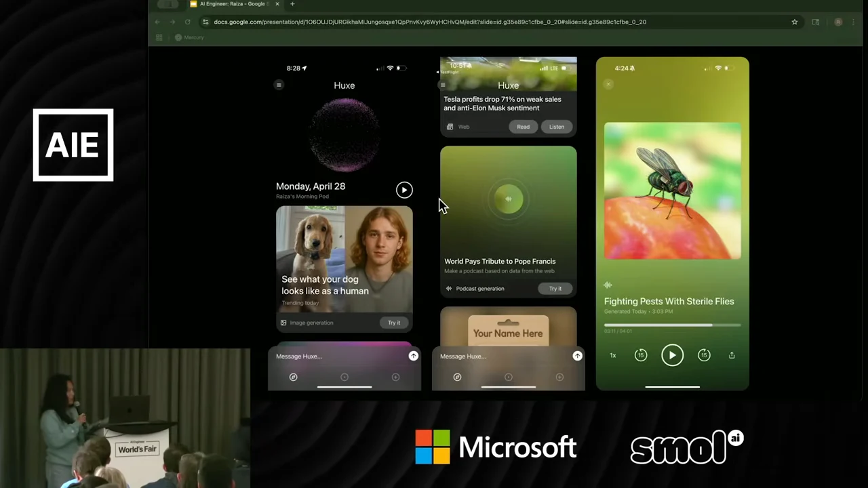Tap the green podcast waveform orb
Image resolution: width=868 pixels, height=488 pixels.
[x=509, y=199]
